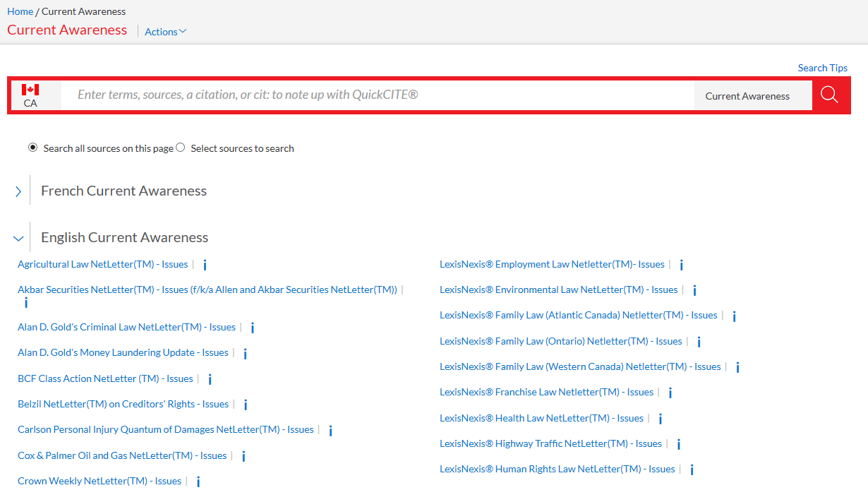View info for Family Law (Ontario) Netletter
The width and height of the screenshot is (868, 490).
(699, 342)
